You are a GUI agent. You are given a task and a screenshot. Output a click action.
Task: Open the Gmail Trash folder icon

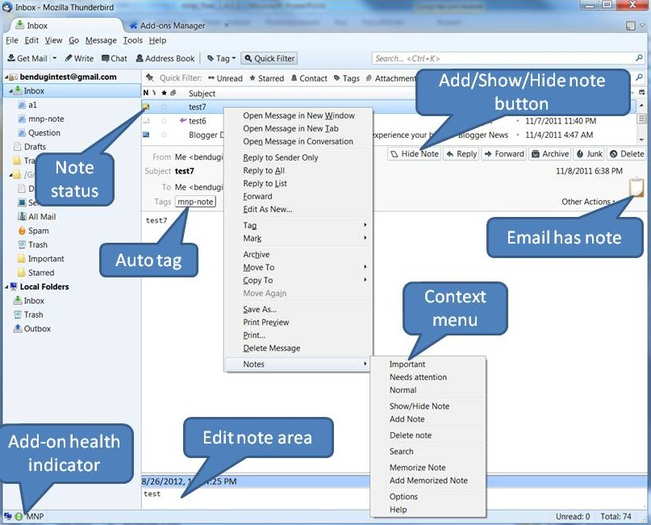coord(22,245)
